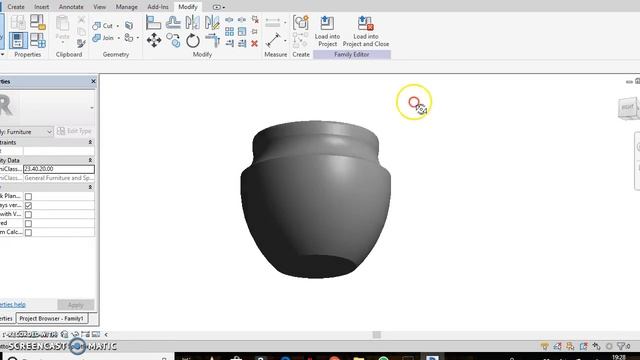This screenshot has width=640, height=360.
Task: Open File Explorer folder in taskbar
Action: pyautogui.click(x=358, y=358)
